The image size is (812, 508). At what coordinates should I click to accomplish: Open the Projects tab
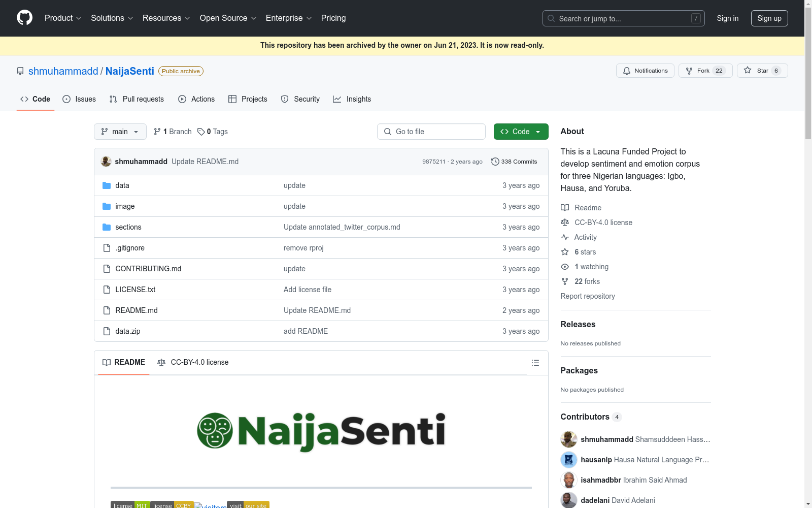pyautogui.click(x=248, y=99)
